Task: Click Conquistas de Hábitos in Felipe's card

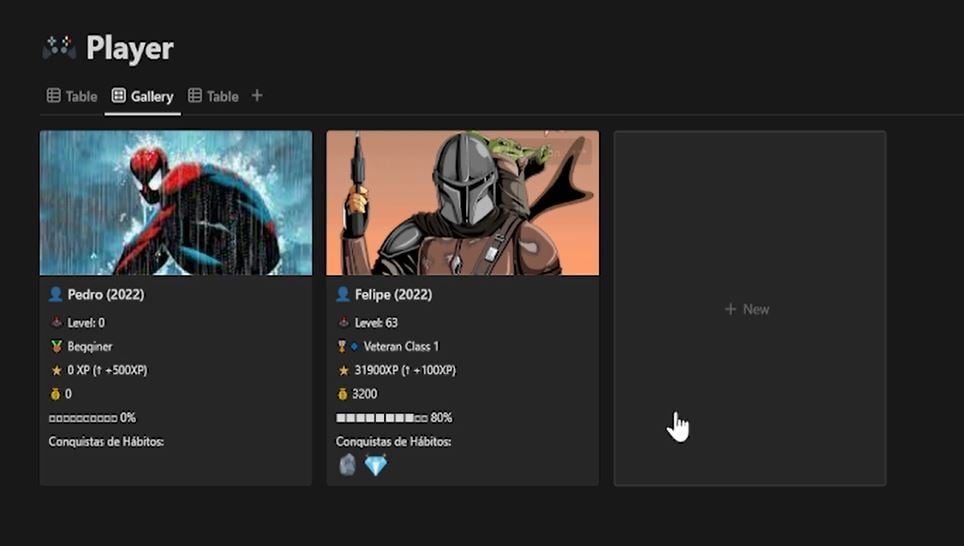Action: pyautogui.click(x=393, y=441)
